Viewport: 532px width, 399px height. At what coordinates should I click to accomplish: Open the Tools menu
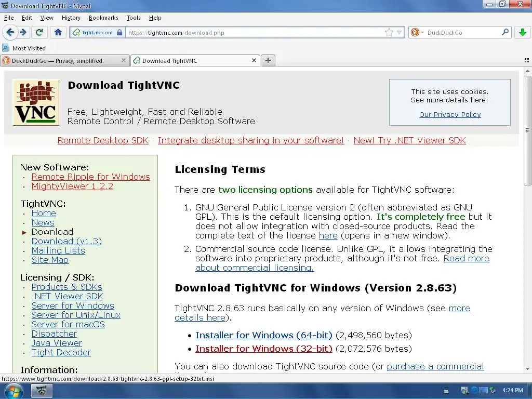[x=134, y=18]
